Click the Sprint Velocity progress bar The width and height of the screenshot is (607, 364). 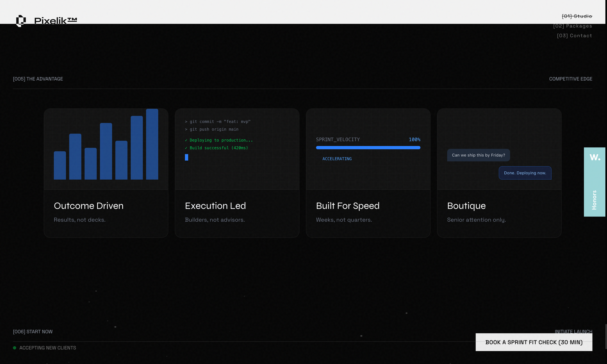(x=368, y=148)
